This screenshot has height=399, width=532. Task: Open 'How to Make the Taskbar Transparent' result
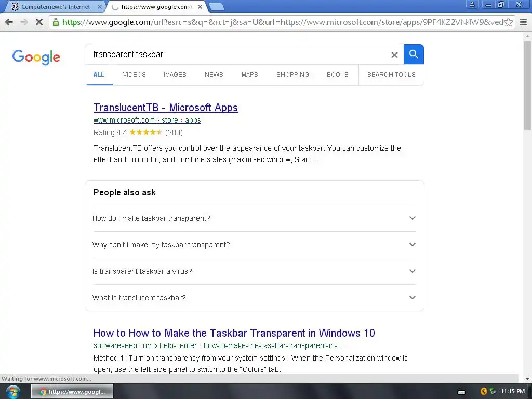(x=234, y=333)
